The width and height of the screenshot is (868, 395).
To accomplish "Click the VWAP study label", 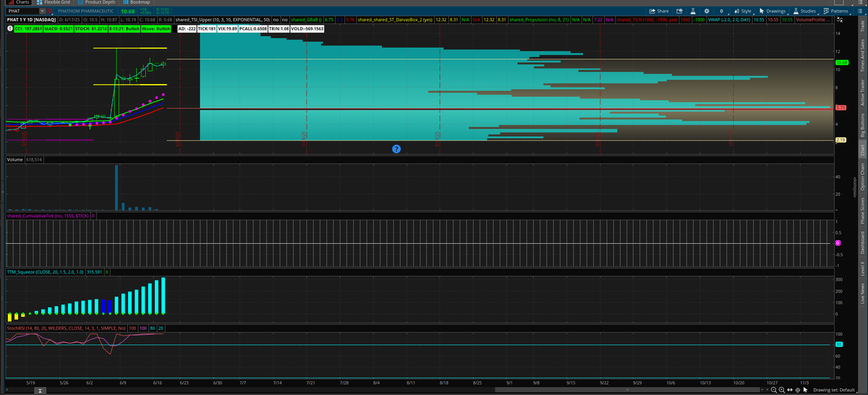I will tap(729, 19).
